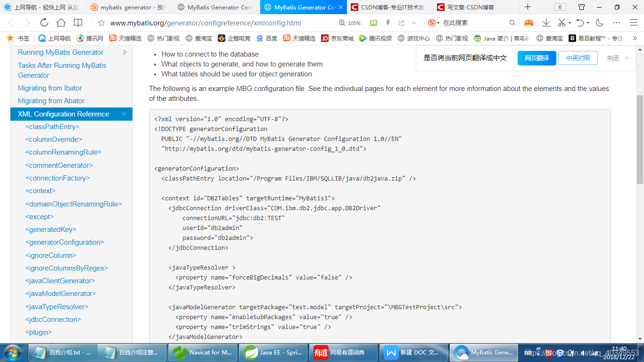Go to browser home page icon

pos(61,23)
